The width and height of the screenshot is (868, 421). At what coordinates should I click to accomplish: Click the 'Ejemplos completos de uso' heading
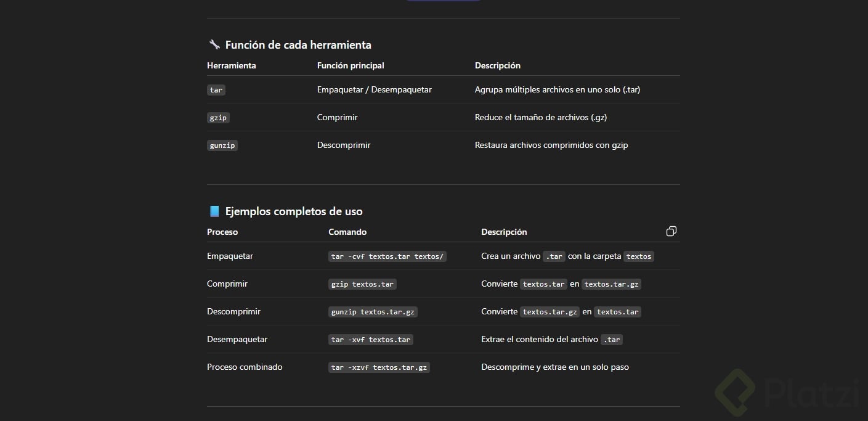[294, 211]
